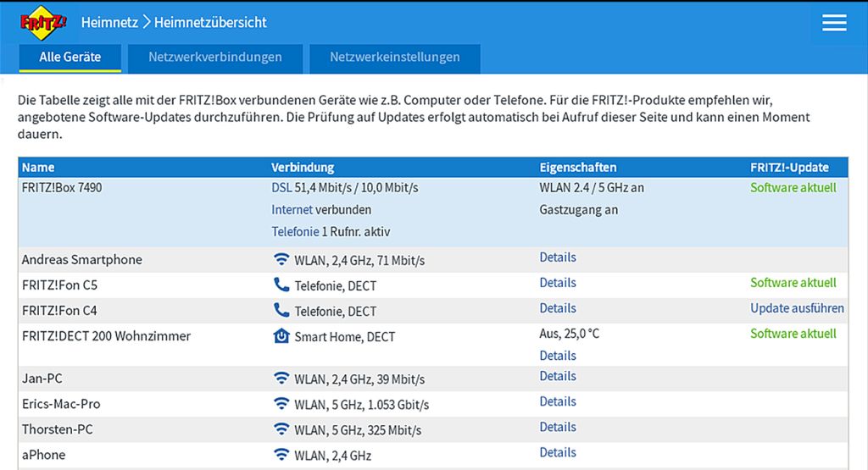
Task: Click the FRITZ! logo
Action: click(43, 23)
